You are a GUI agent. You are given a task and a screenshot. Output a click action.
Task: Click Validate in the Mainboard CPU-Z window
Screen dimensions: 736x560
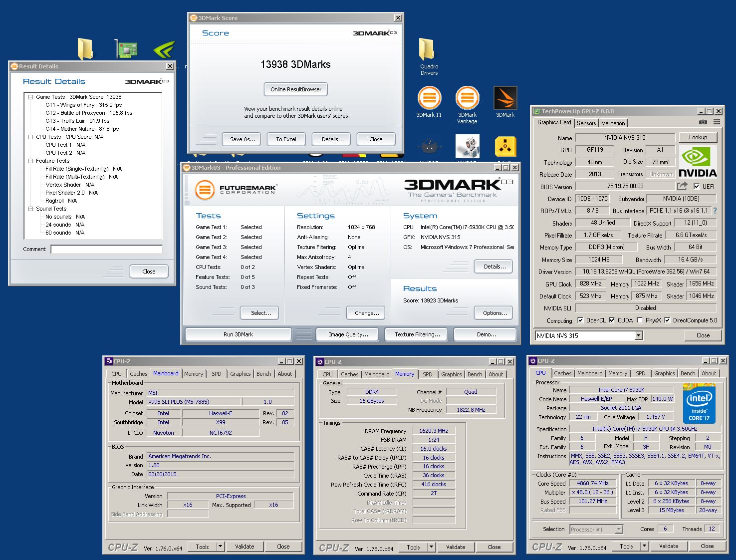point(245,547)
